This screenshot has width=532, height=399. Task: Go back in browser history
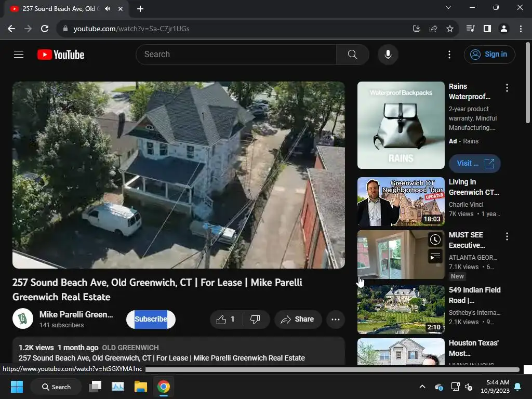[x=11, y=29]
